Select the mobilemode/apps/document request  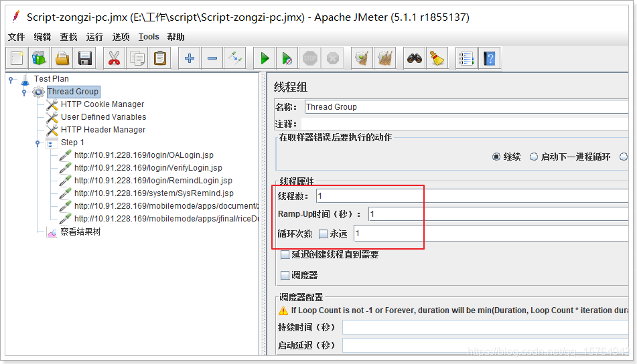(166, 206)
